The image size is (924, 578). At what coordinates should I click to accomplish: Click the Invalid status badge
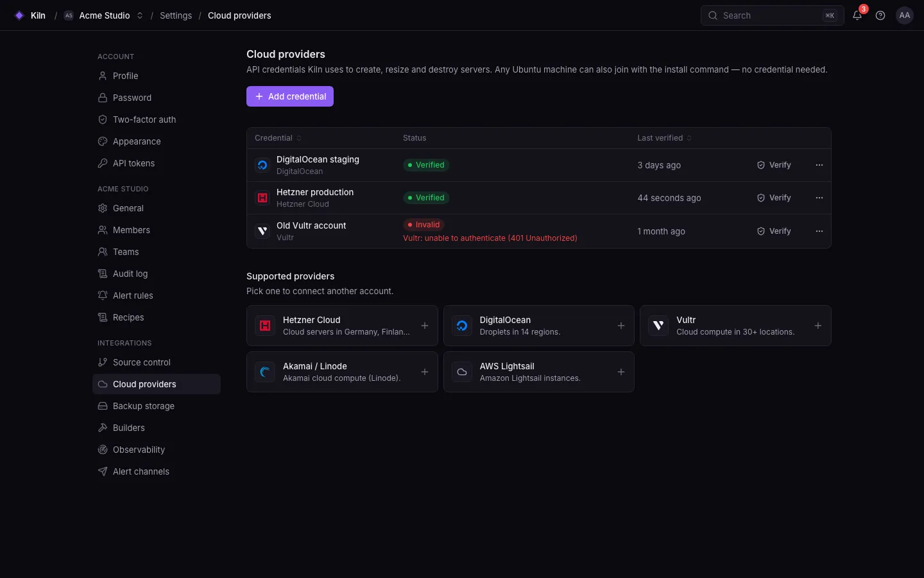coord(424,225)
